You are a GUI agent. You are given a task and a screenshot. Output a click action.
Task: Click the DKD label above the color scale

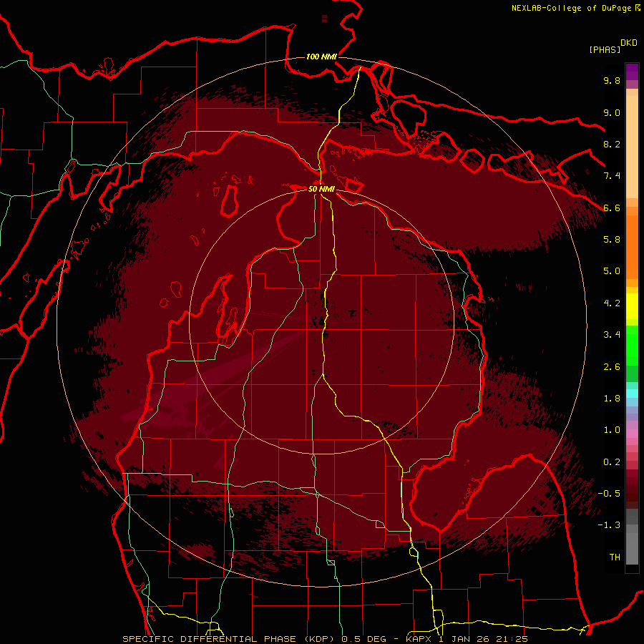(629, 42)
